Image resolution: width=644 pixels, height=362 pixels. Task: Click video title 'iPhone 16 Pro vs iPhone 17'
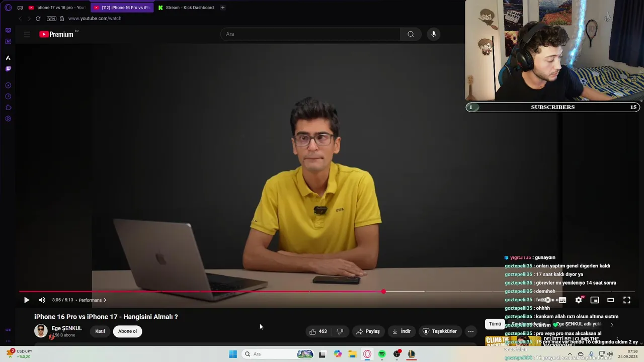tap(106, 317)
